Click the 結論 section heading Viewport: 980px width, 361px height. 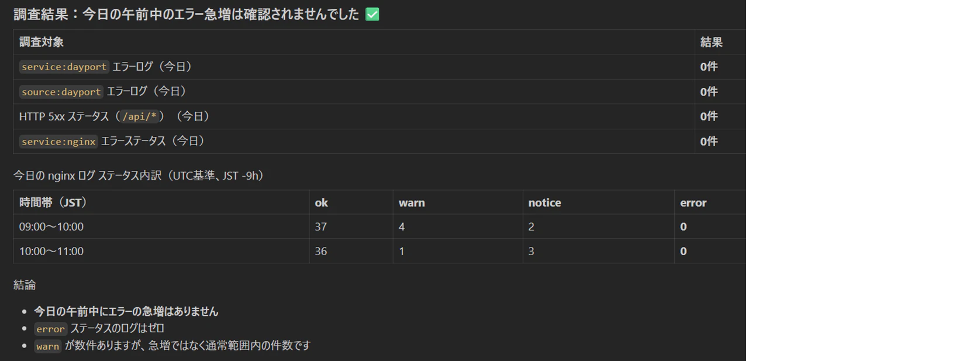click(x=25, y=285)
